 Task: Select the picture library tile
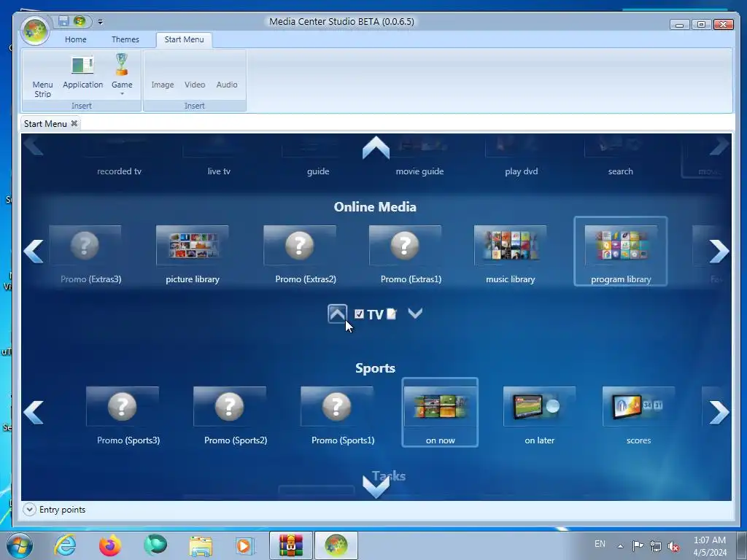[x=193, y=254]
